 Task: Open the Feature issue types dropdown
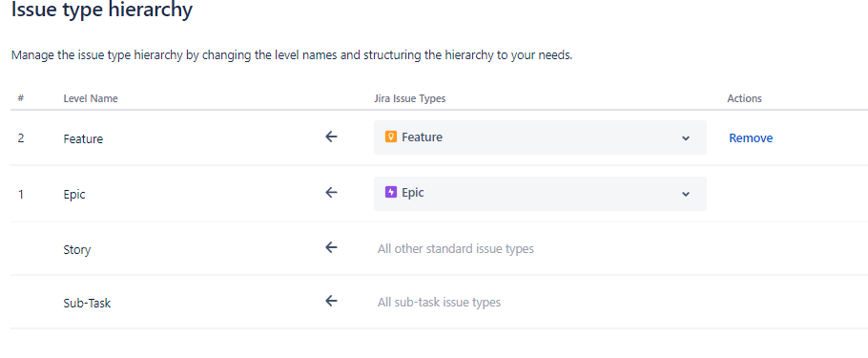540,137
